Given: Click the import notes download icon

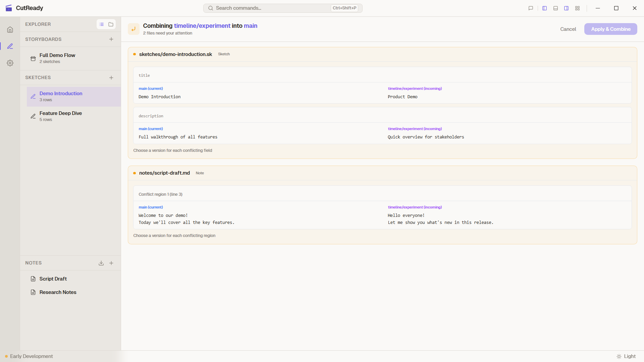Looking at the screenshot, I should coord(101,263).
